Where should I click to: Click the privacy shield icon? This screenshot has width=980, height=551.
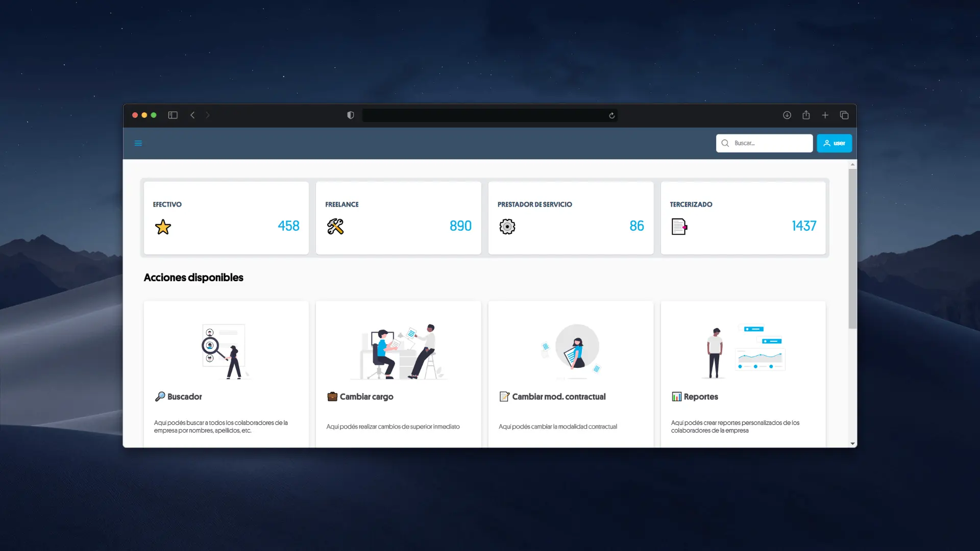pyautogui.click(x=350, y=115)
